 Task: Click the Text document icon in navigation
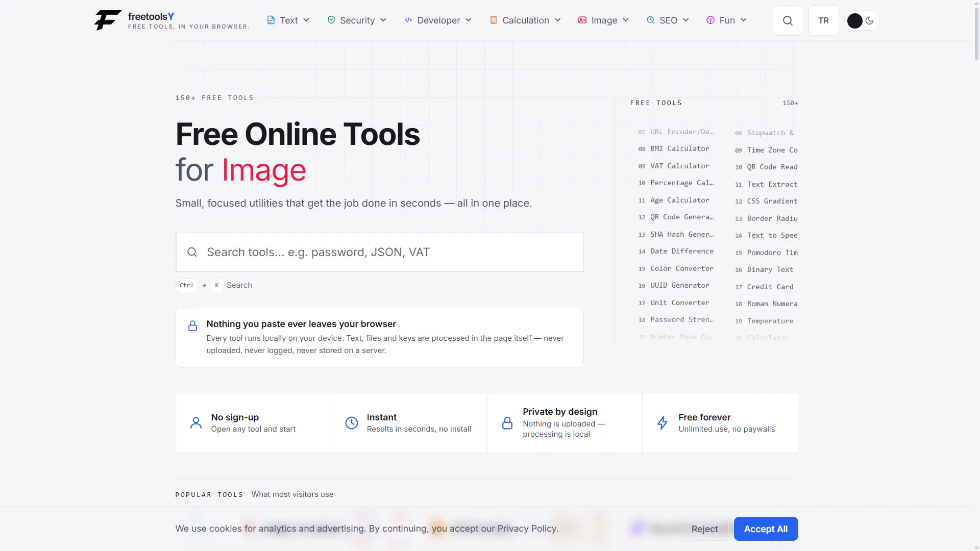tap(271, 20)
